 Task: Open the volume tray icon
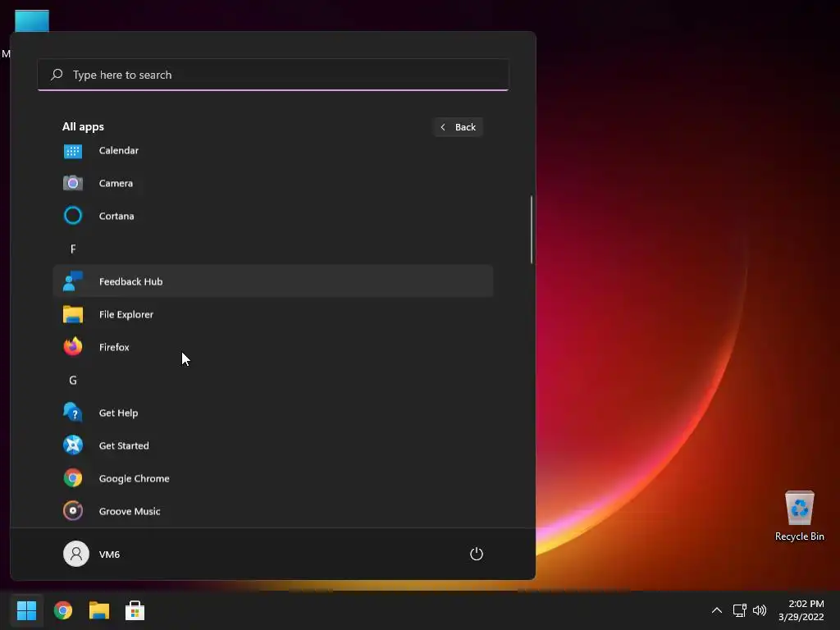[x=759, y=610]
